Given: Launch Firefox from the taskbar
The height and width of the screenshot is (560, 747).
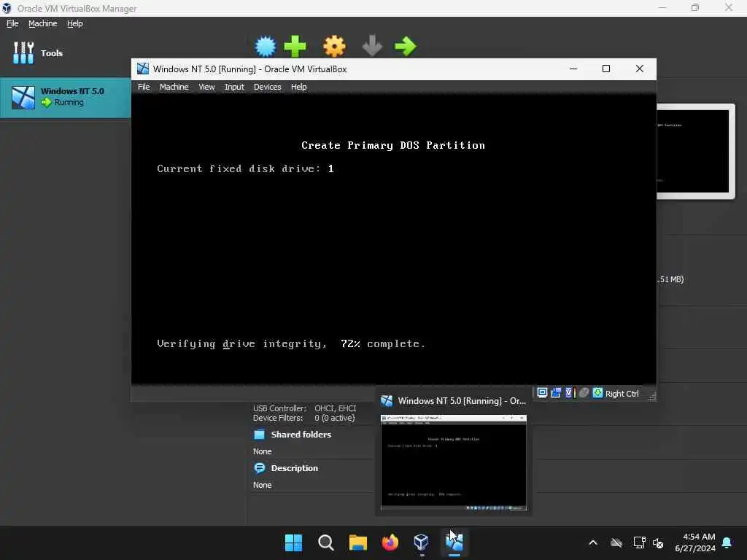Looking at the screenshot, I should (390, 542).
